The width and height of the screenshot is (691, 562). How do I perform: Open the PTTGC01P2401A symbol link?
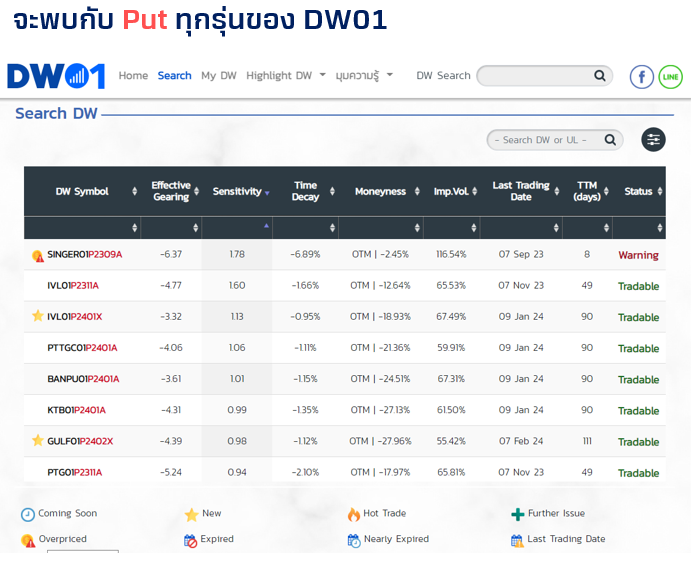(x=82, y=348)
